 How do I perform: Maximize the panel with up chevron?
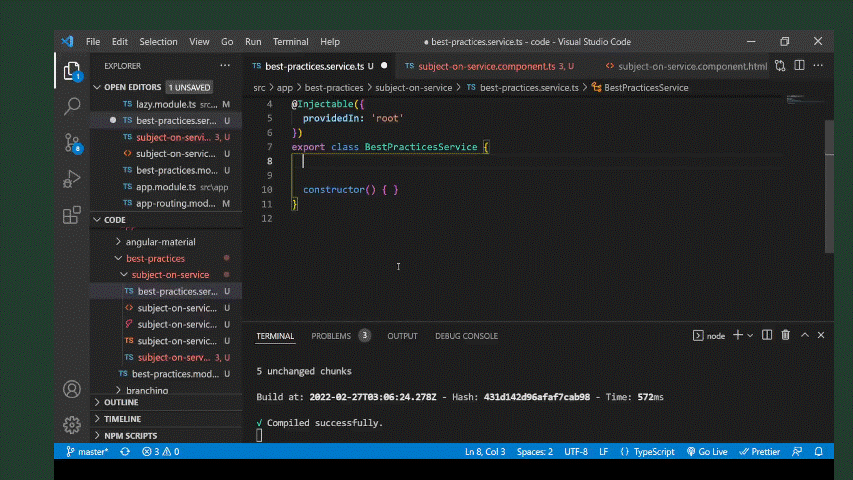805,335
